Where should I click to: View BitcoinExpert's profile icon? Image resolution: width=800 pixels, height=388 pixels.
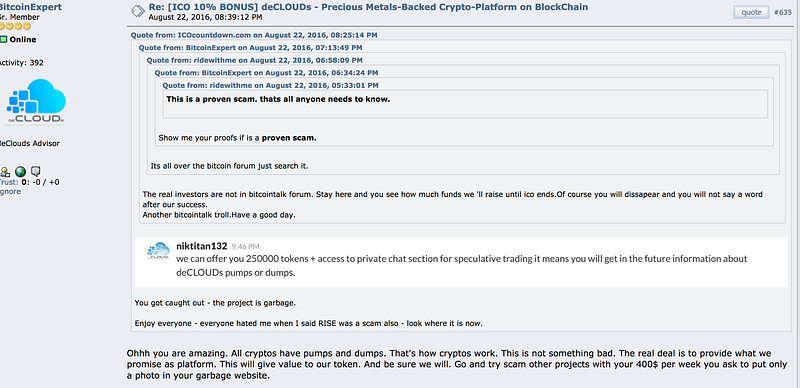coord(5,172)
